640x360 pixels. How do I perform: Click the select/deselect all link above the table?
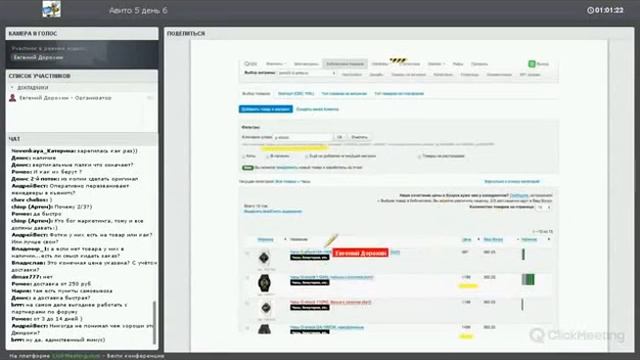[x=273, y=211]
